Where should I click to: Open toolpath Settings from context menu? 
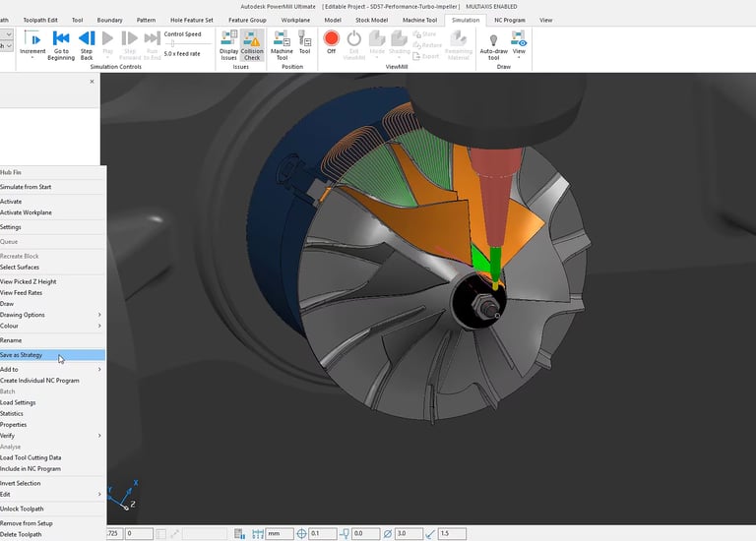[52, 227]
